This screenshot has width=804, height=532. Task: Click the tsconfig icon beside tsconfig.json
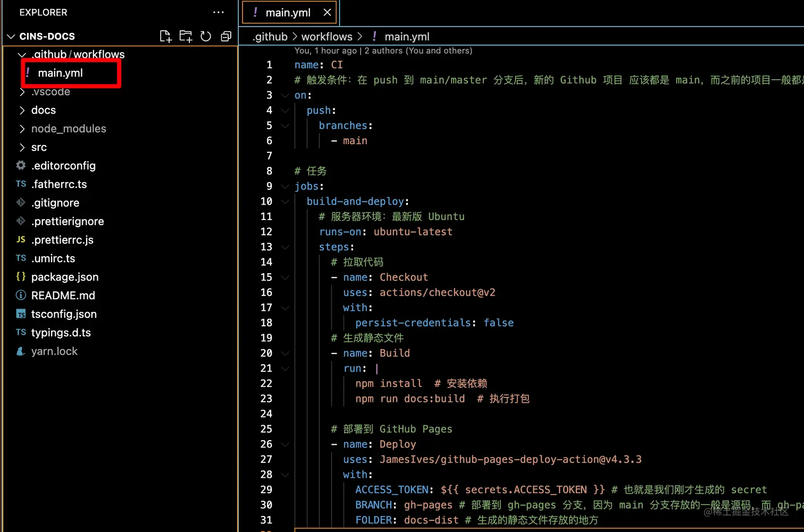pyautogui.click(x=21, y=314)
